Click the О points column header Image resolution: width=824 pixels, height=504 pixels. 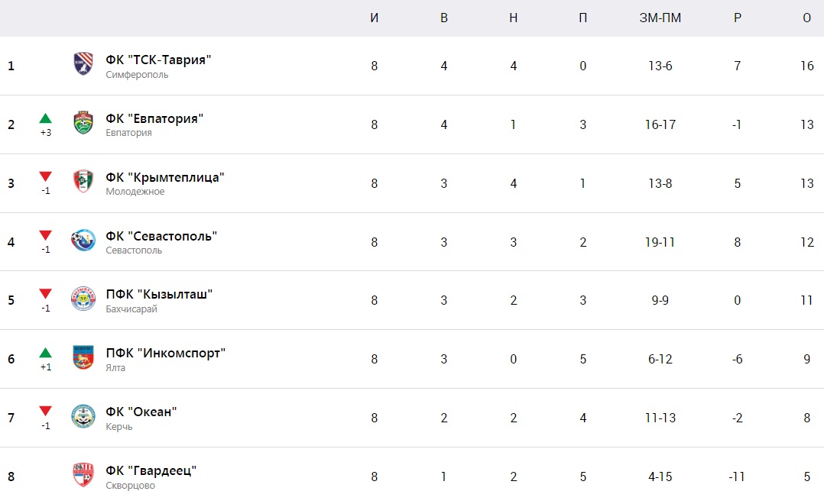pyautogui.click(x=806, y=18)
